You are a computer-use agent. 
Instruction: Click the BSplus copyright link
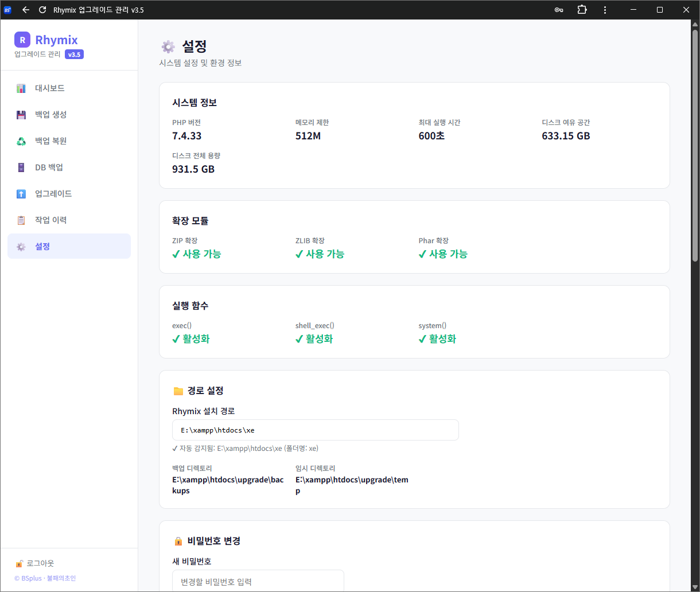tap(45, 578)
